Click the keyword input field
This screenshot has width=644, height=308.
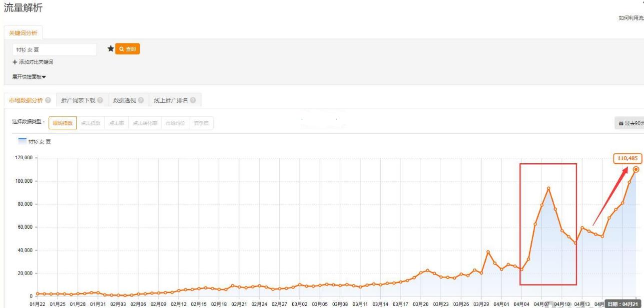point(54,49)
